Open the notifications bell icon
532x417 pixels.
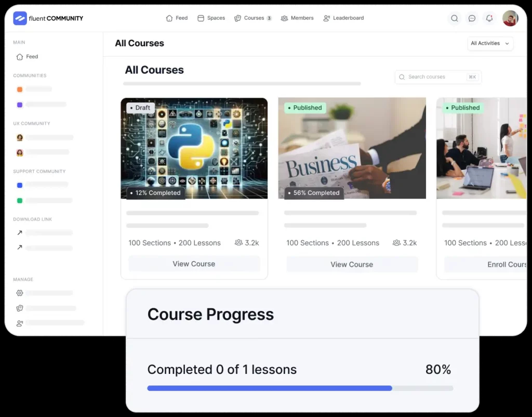(489, 18)
